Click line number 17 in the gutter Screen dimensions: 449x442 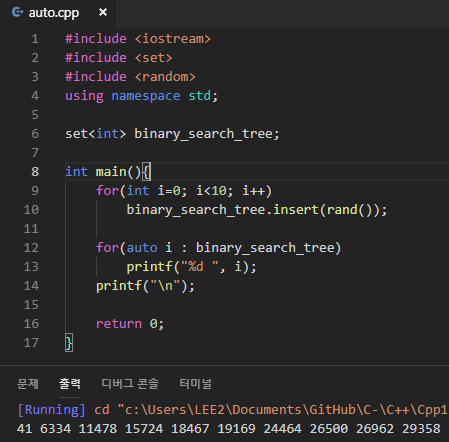click(x=31, y=343)
